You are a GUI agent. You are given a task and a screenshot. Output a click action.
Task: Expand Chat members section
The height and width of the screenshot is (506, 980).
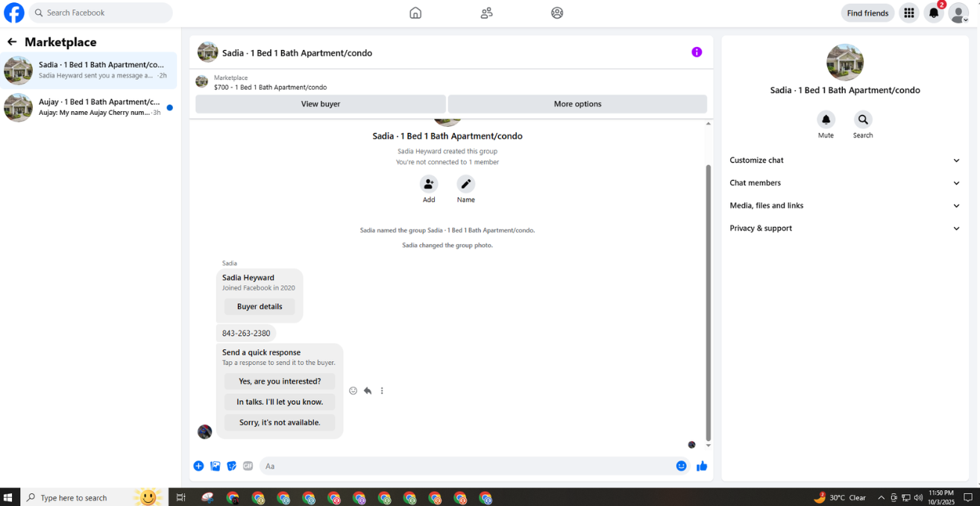(x=845, y=183)
